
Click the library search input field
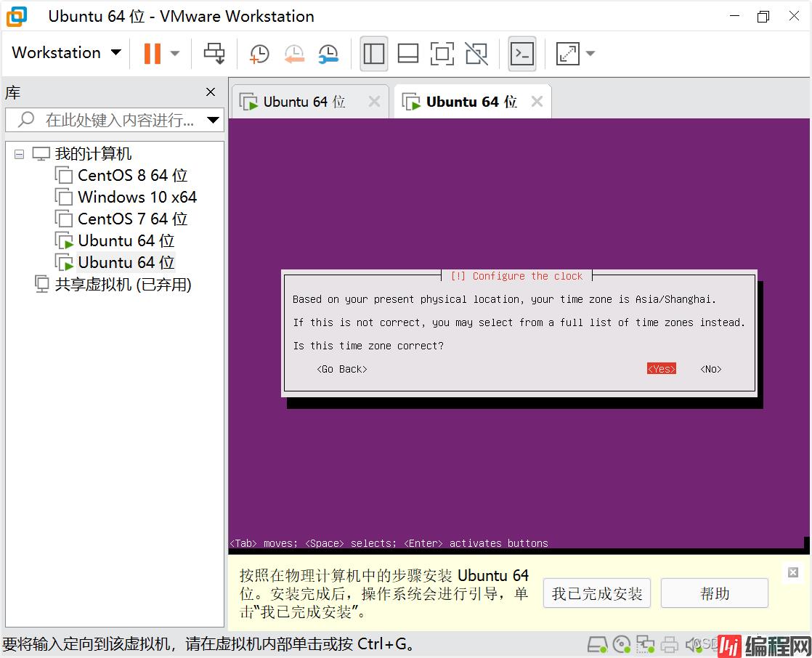tap(116, 120)
